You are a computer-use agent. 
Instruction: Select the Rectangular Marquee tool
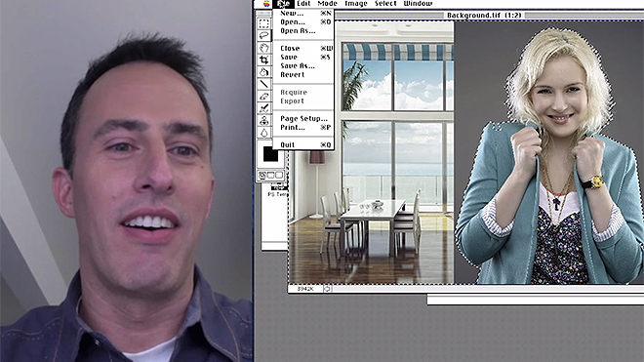(x=264, y=23)
